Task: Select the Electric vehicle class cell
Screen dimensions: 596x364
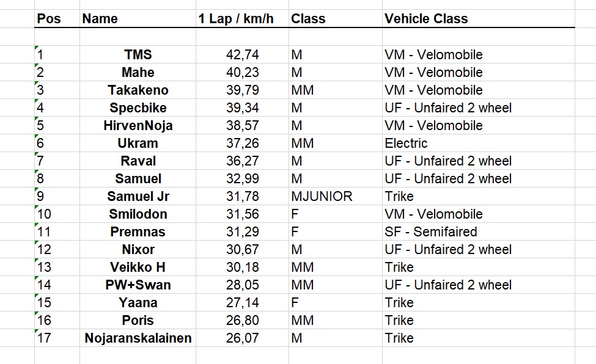Action: point(479,144)
